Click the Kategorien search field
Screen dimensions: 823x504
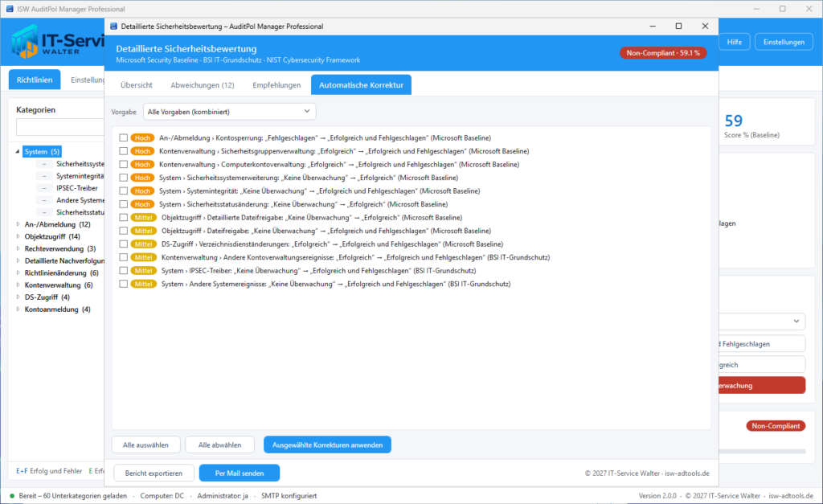click(59, 127)
